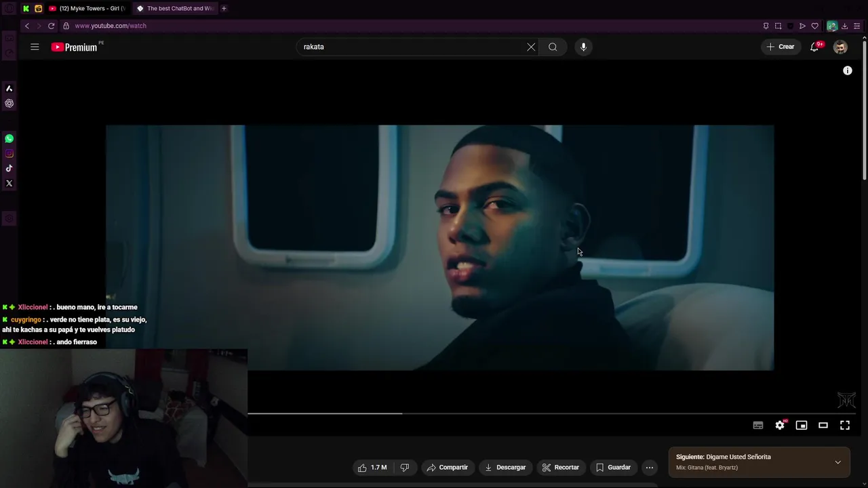Like the video with 1.7 M
The width and height of the screenshot is (868, 488).
(372, 467)
